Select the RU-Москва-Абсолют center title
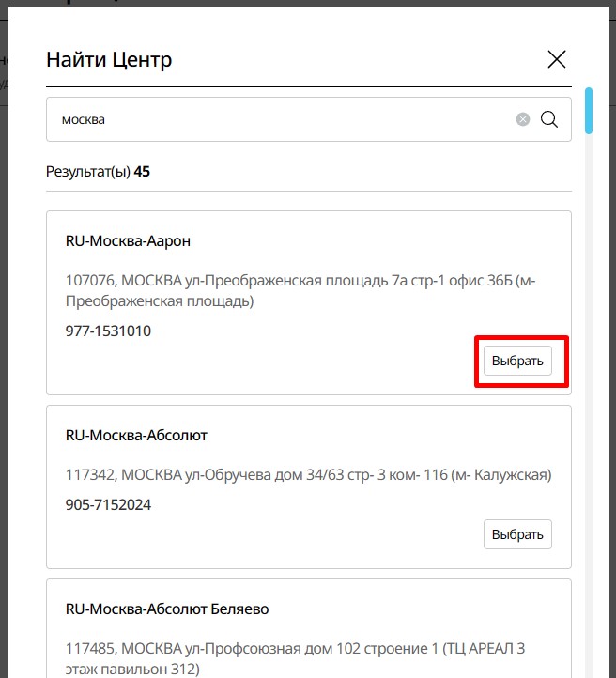This screenshot has height=678, width=616. (136, 436)
